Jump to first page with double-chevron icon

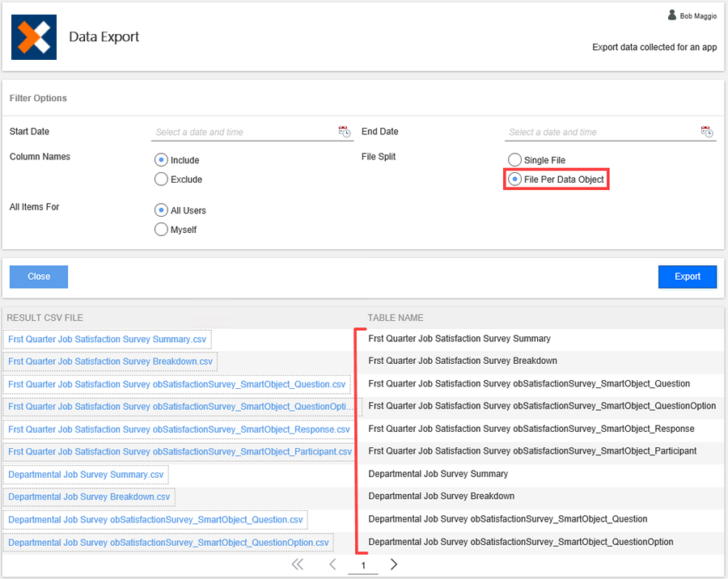(298, 564)
